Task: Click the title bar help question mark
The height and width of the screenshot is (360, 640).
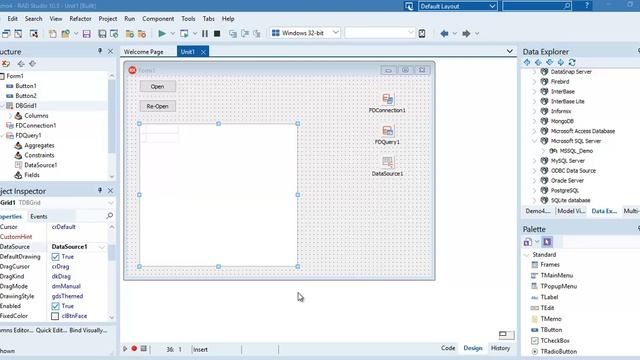Action: [587, 5]
